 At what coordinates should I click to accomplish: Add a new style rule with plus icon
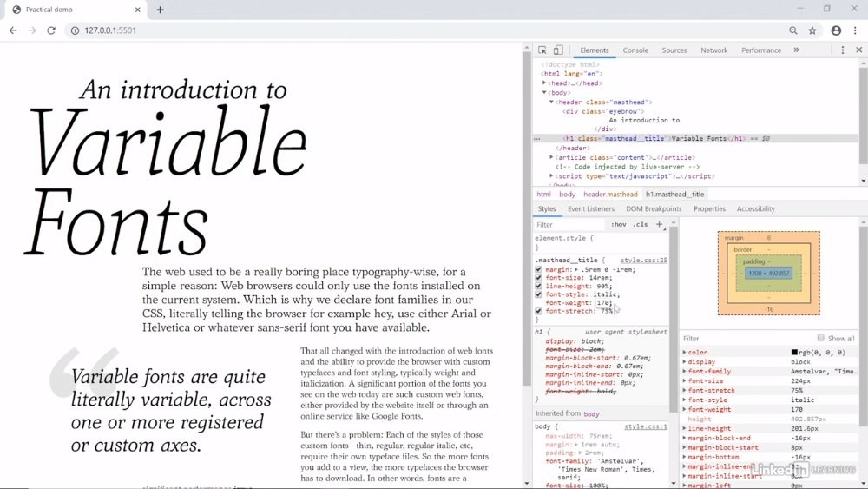(660, 224)
